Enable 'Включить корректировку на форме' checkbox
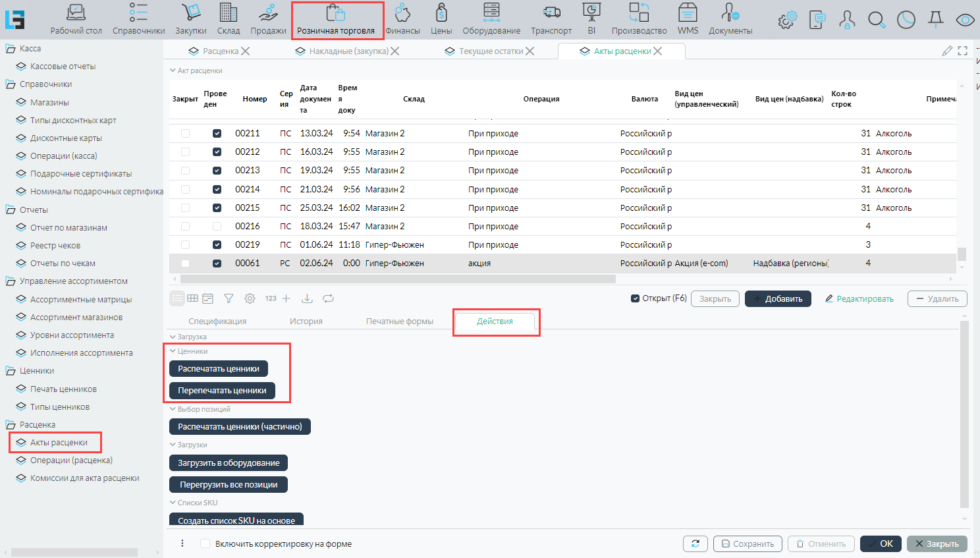Viewport: 980px width, 558px height. [x=205, y=544]
